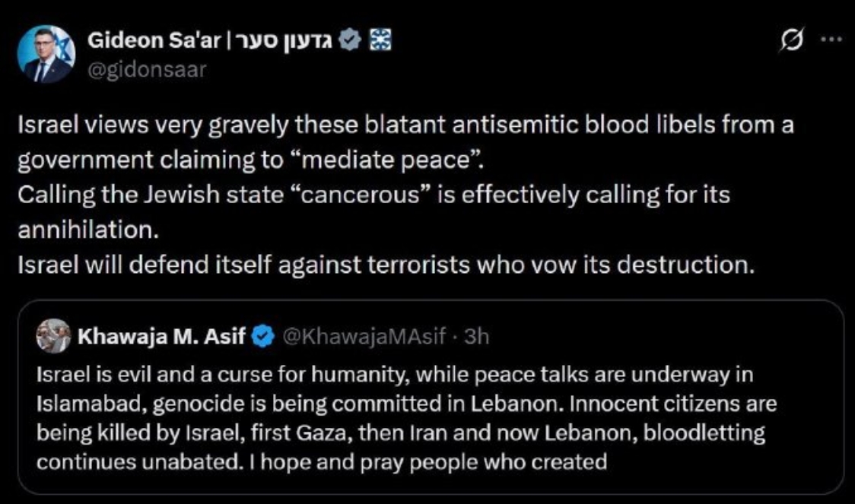855x504 pixels.
Task: Go to the @KhawajaMAsif handle
Action: 364,335
